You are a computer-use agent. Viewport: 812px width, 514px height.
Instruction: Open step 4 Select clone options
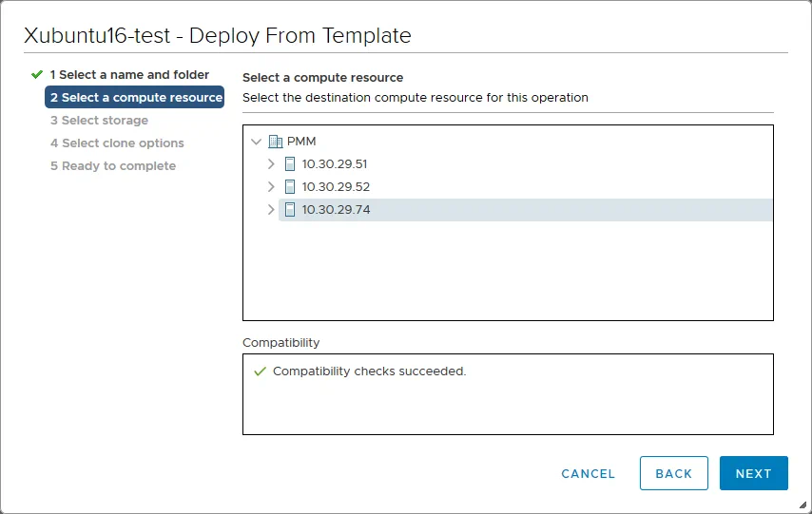tap(117, 143)
